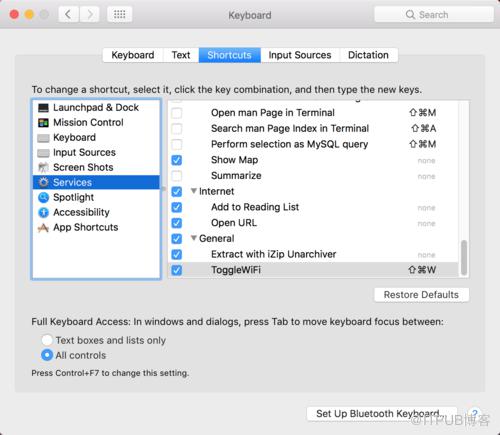Select the Screen Shots category
The height and width of the screenshot is (435, 500).
click(96, 167)
